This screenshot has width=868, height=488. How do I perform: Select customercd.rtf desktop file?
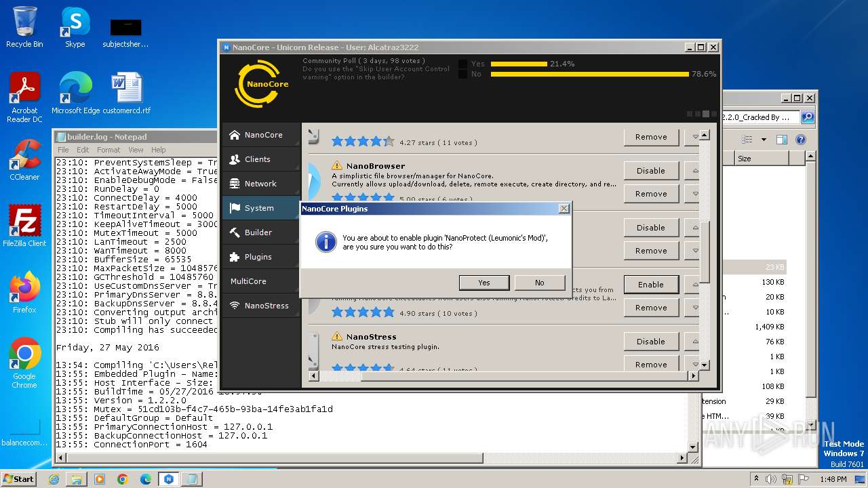[x=126, y=93]
